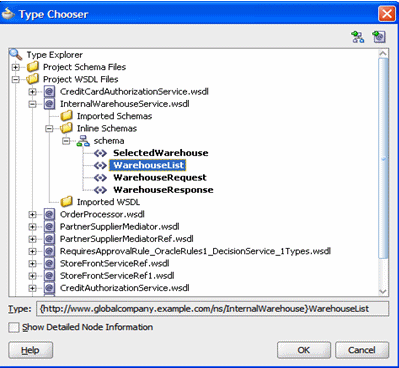Click the OK button
This screenshot has width=399, height=368.
pos(304,350)
